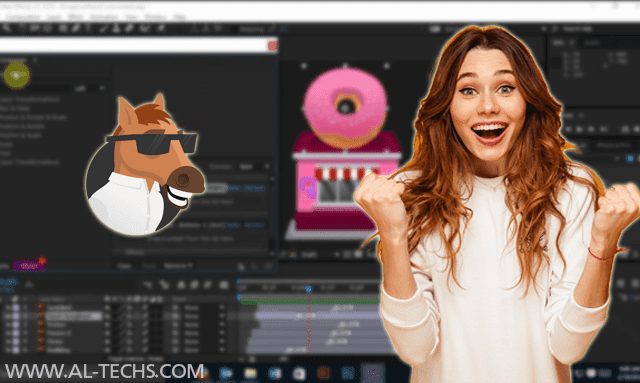Open the View menu

(x=131, y=17)
